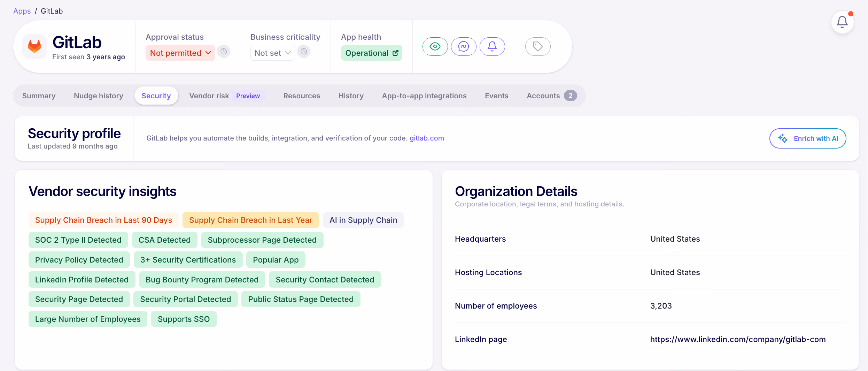Screen dimensions: 868x371
Task: Click the 3+ Security Certifications tag
Action: coord(188,260)
